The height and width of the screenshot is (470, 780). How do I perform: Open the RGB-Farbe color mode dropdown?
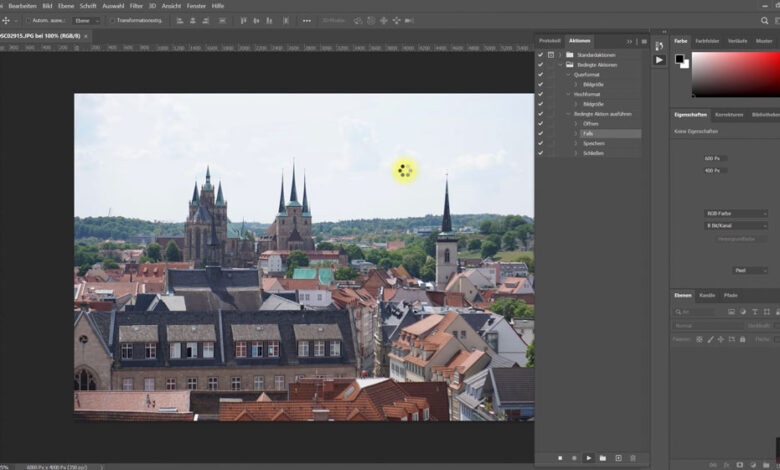(737, 213)
